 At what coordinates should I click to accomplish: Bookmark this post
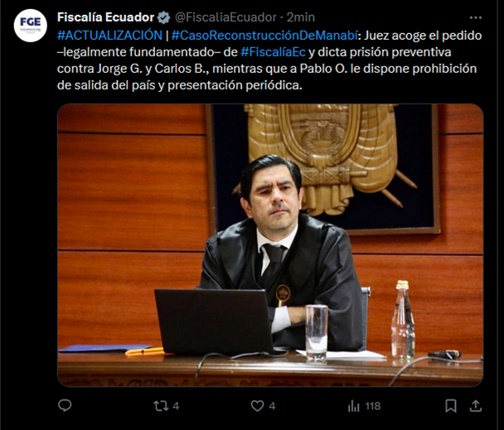click(451, 406)
